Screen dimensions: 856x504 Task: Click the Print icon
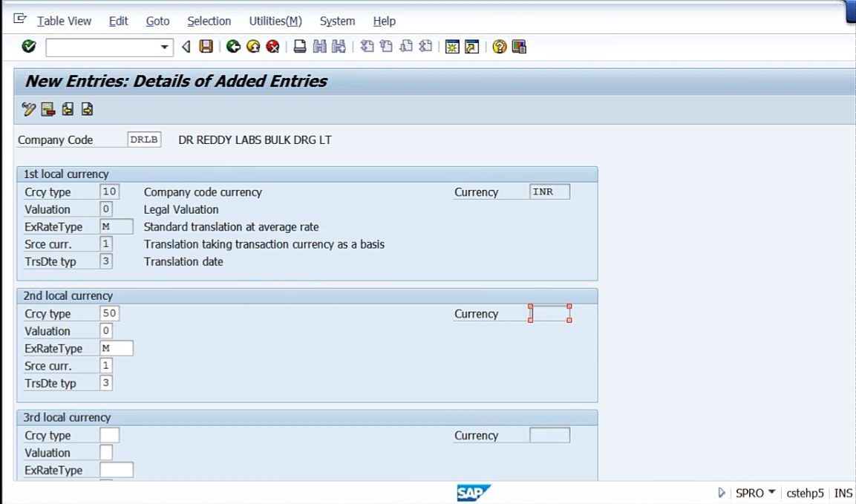click(300, 47)
